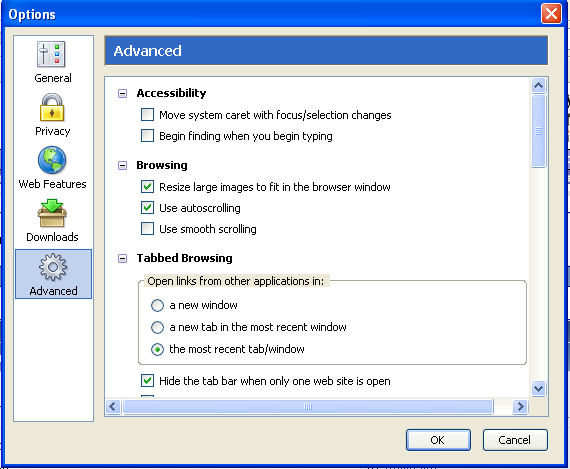Screen dimensions: 570x469
Task: Enable Use smooth scrolling
Action: (147, 229)
